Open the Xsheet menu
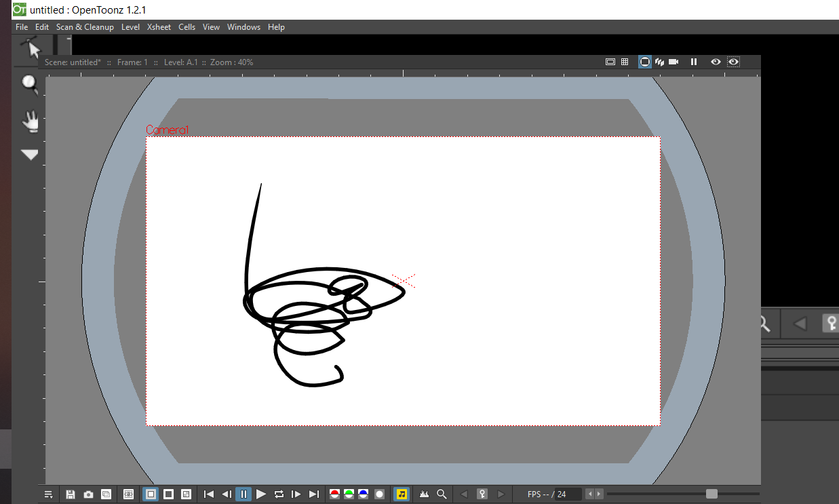The height and width of the screenshot is (504, 839). tap(159, 27)
